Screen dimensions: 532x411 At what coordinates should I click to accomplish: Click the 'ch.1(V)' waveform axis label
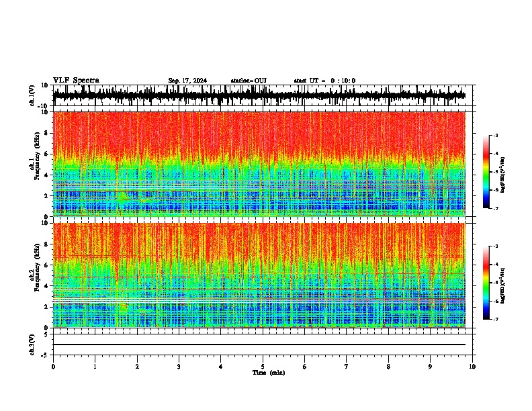pos(32,95)
